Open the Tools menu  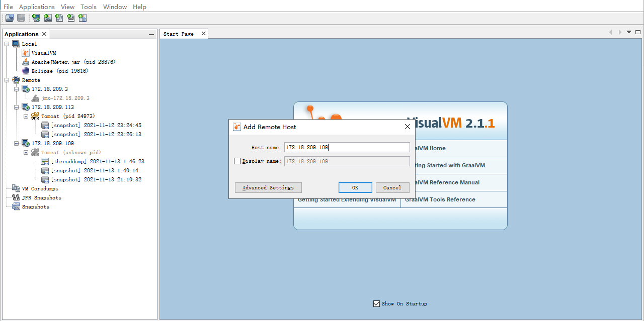[89, 7]
